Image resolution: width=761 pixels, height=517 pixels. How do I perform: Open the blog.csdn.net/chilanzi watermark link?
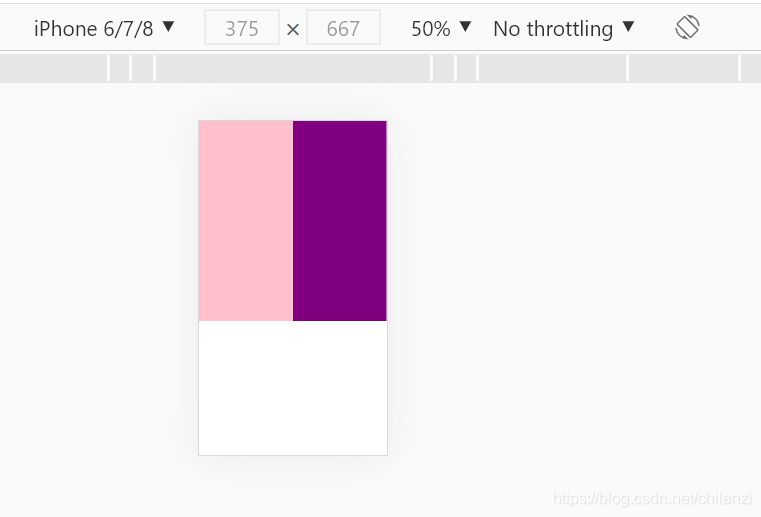pos(653,499)
